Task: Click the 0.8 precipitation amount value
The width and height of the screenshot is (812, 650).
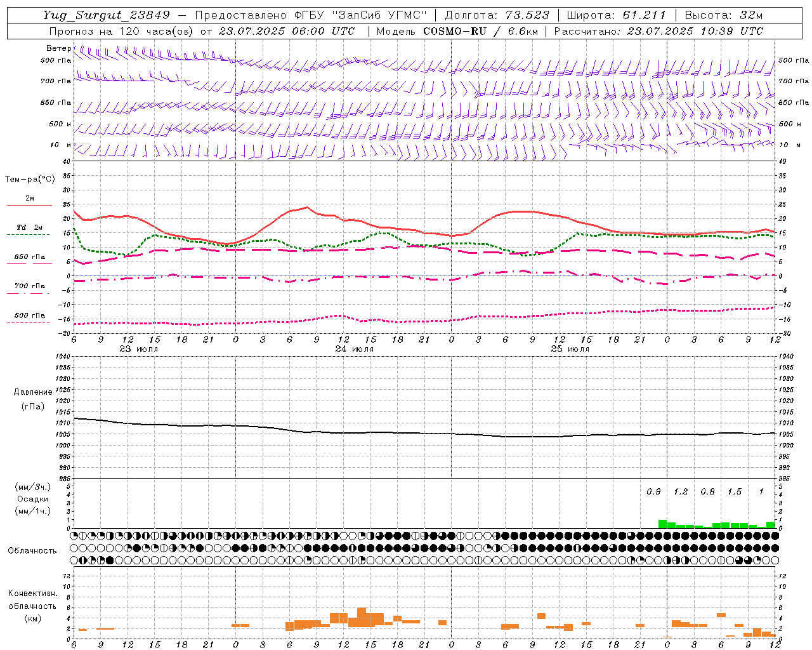Action: [x=707, y=492]
